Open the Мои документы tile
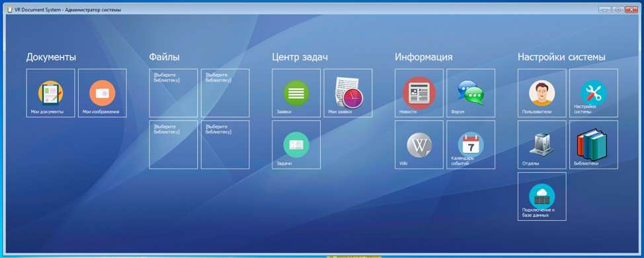Viewport: 644px width, 258px height. 50,93
